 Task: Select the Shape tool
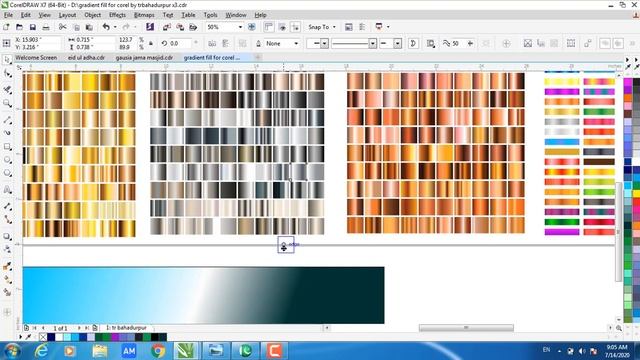click(x=7, y=74)
